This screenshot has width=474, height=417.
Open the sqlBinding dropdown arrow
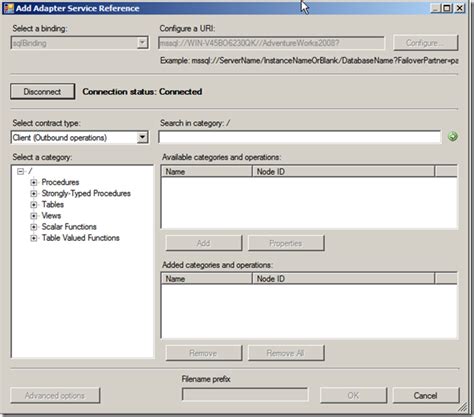142,43
